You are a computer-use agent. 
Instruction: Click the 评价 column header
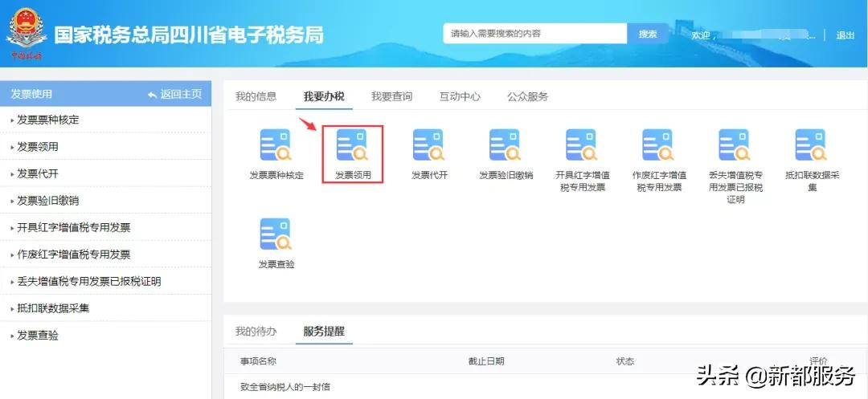coord(819,361)
